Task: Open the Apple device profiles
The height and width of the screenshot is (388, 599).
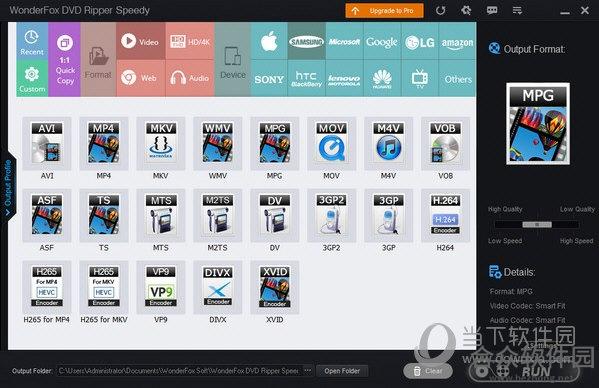Action: pos(269,41)
